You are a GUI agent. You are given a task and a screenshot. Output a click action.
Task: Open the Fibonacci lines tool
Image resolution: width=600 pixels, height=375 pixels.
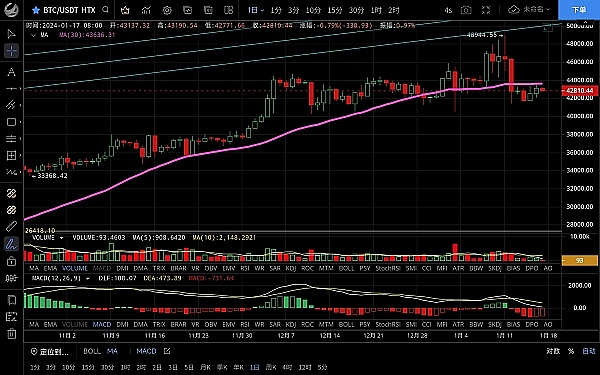tap(11, 139)
